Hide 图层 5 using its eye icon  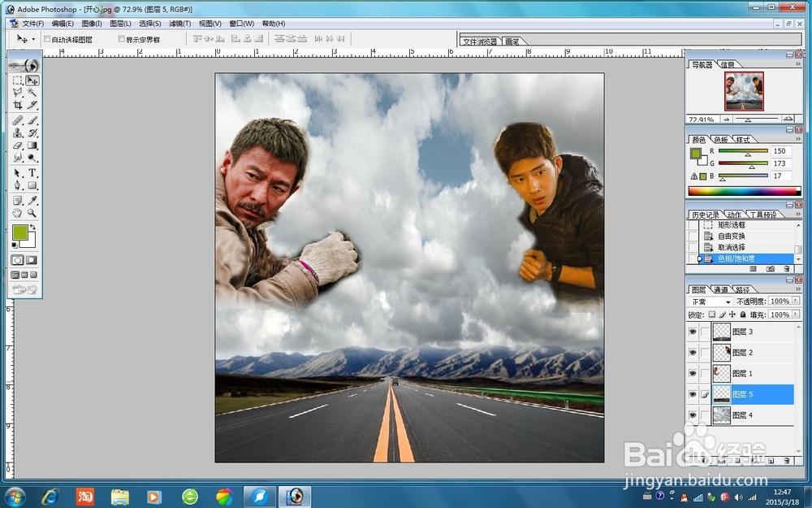(693, 394)
